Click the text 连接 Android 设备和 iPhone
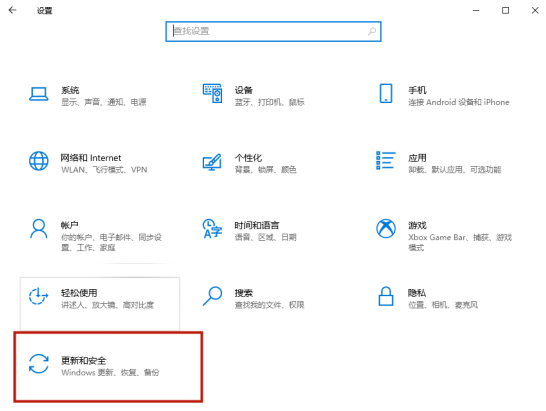Image resolution: width=546 pixels, height=411 pixels. pyautogui.click(x=459, y=102)
